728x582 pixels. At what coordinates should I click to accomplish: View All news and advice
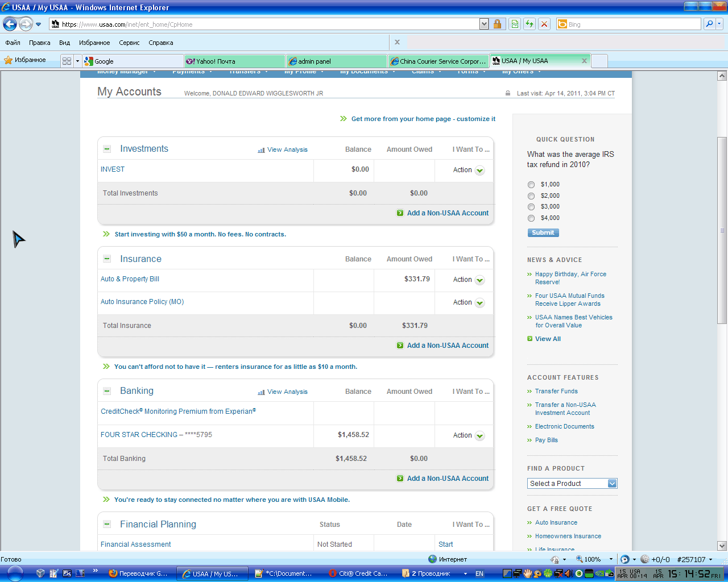pos(548,339)
